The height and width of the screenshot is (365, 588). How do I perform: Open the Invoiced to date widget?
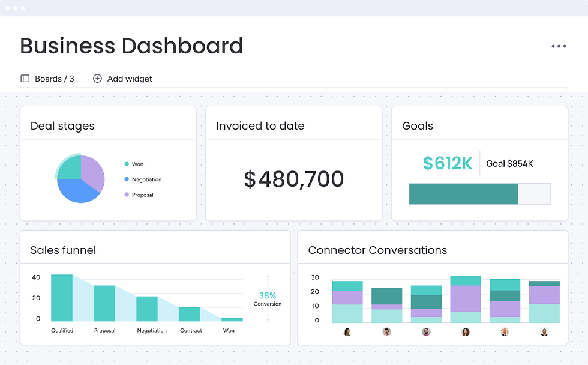(260, 125)
